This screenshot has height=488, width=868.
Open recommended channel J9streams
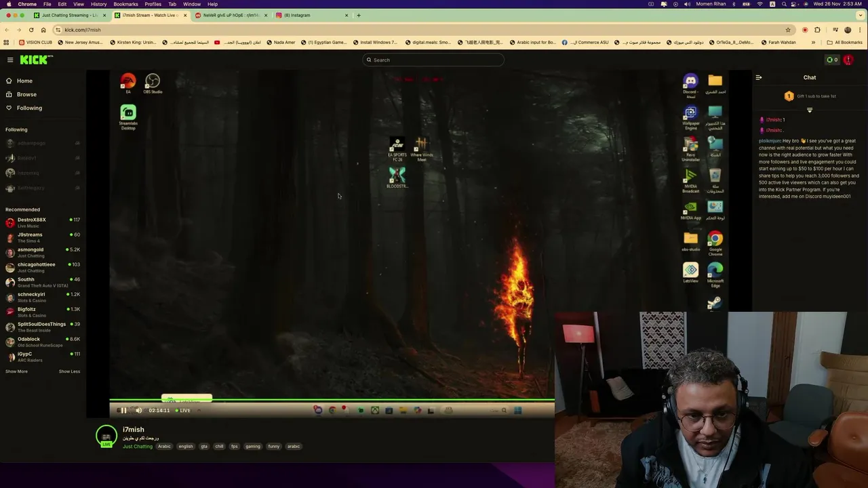(x=42, y=237)
